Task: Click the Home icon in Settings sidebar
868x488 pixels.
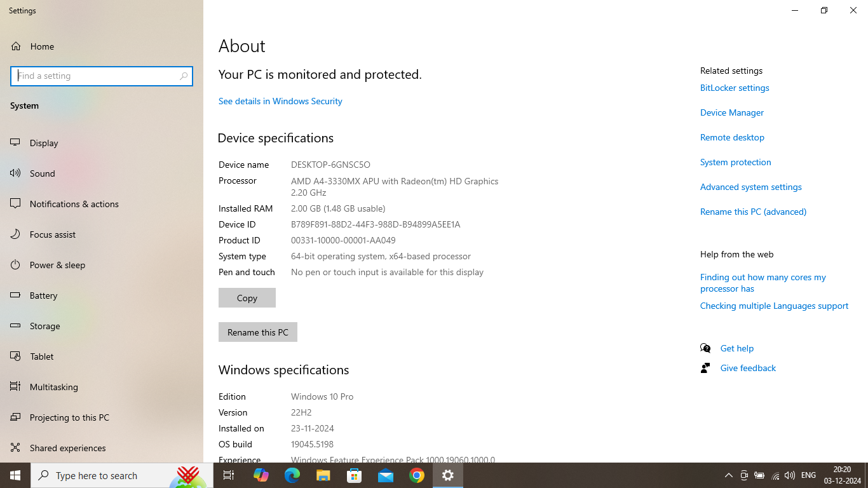Action: 16,46
